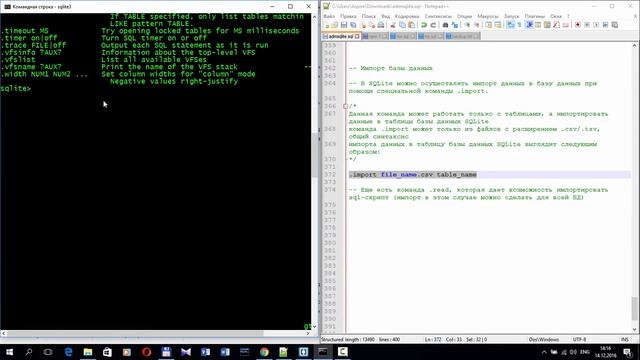Open the Opera browser taskbar icon

147,352
